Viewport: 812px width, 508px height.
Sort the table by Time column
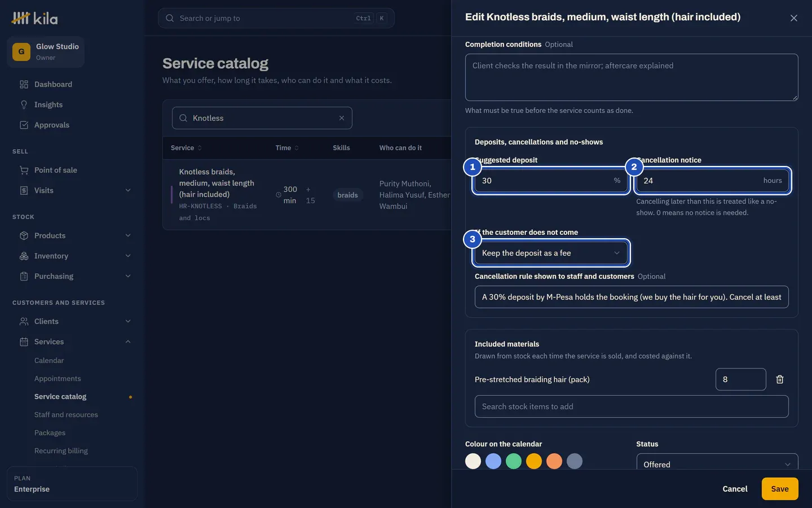[x=287, y=148]
